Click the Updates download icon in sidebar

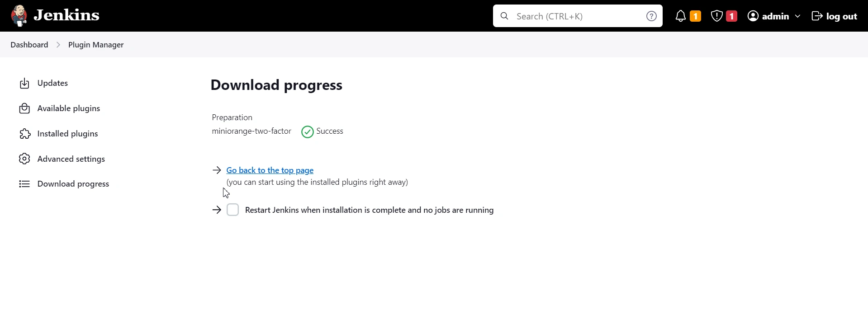coord(24,83)
